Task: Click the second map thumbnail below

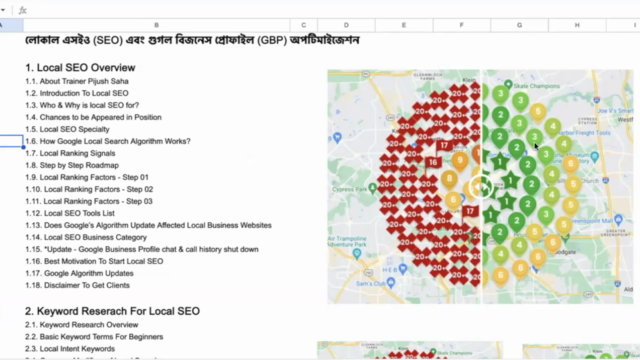Action: tap(581, 351)
